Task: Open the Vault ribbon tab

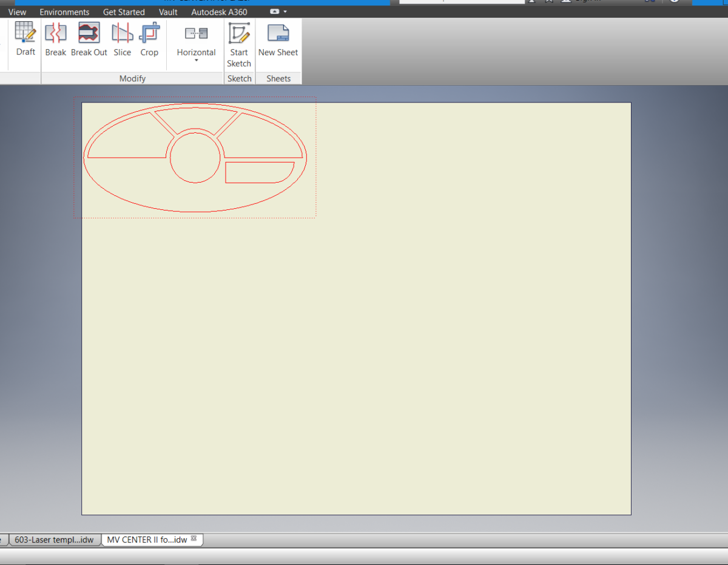Action: 168,12
